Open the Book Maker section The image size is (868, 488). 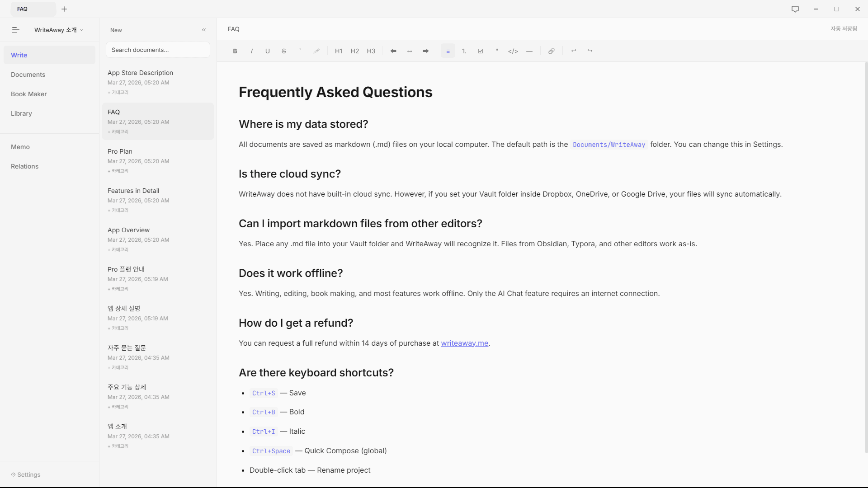point(29,94)
